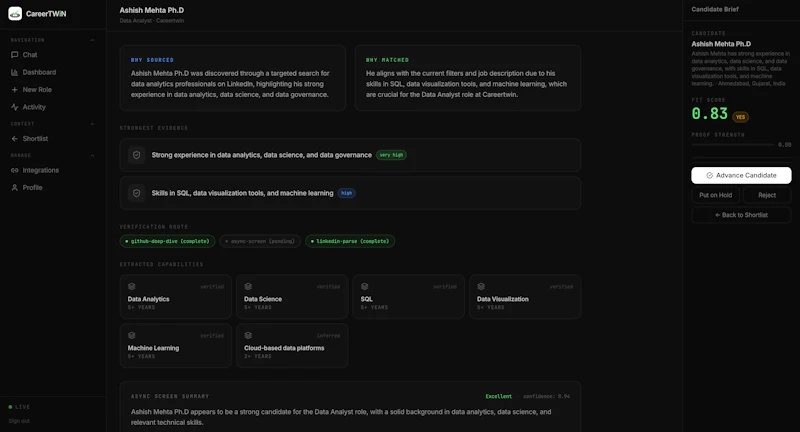This screenshot has height=432, width=800.
Task: Open the Data Analytics capability card
Action: coord(176,296)
